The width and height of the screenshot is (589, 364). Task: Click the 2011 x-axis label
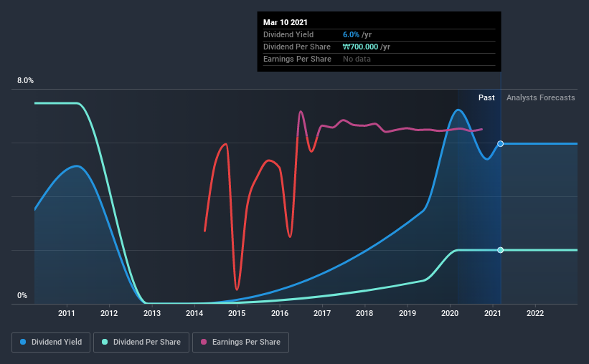(67, 313)
